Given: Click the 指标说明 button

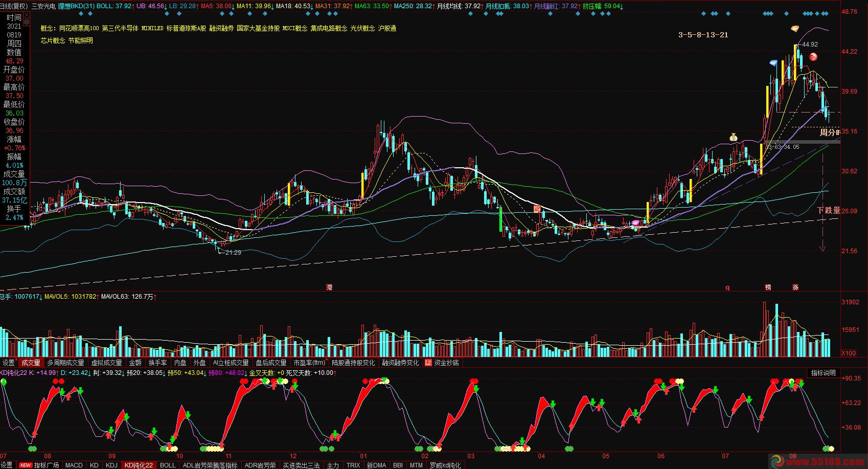Looking at the screenshot, I should [x=823, y=373].
